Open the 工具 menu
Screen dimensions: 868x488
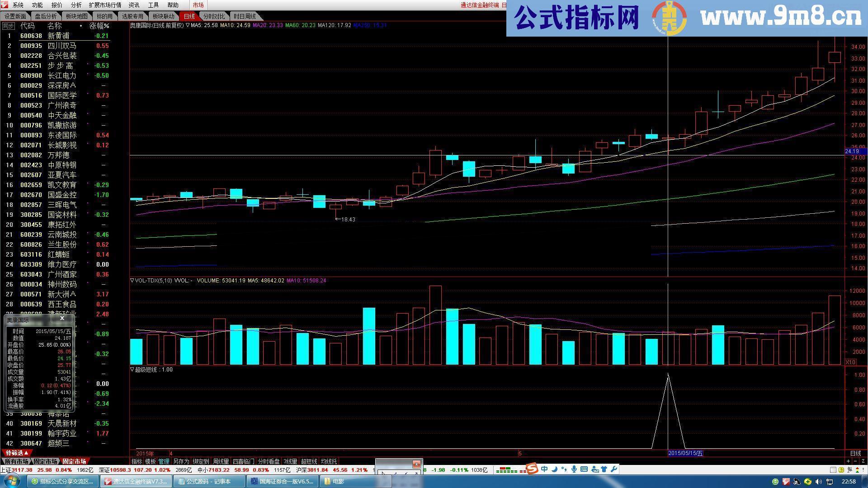[x=154, y=5]
